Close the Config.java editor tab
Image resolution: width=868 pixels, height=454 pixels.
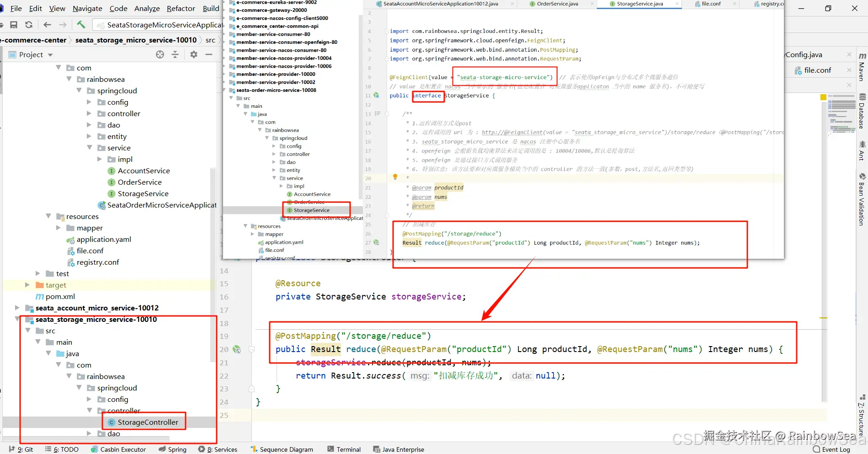(849, 54)
